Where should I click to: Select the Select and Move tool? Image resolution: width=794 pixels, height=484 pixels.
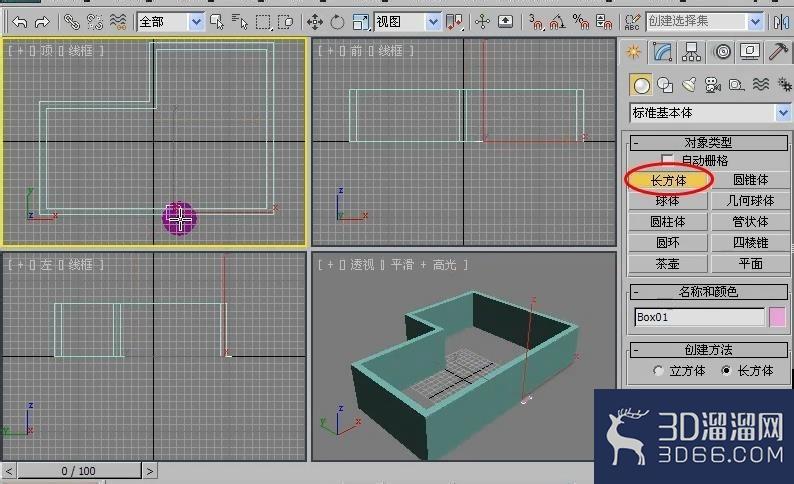tap(314, 22)
